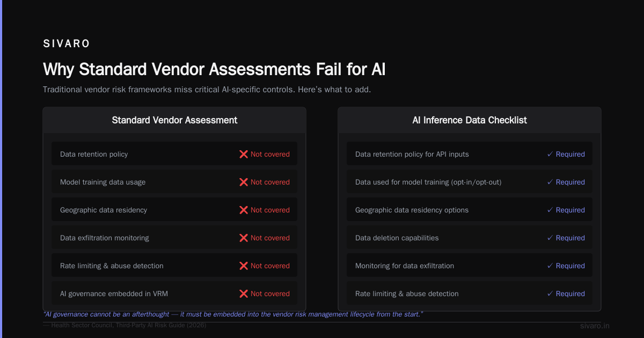Click the red X beside Data exfiltration monitoring
Viewport: 644px width, 338px height.
point(244,238)
